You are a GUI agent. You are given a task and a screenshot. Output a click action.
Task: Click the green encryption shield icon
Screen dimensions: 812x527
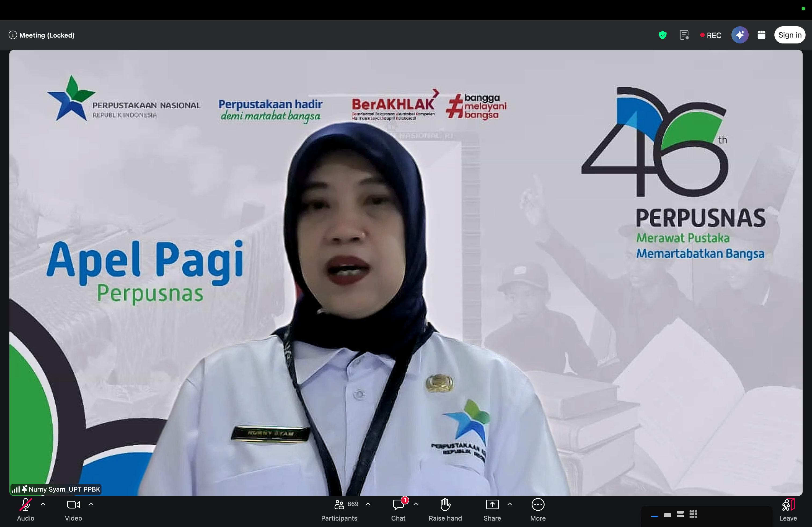click(x=662, y=35)
